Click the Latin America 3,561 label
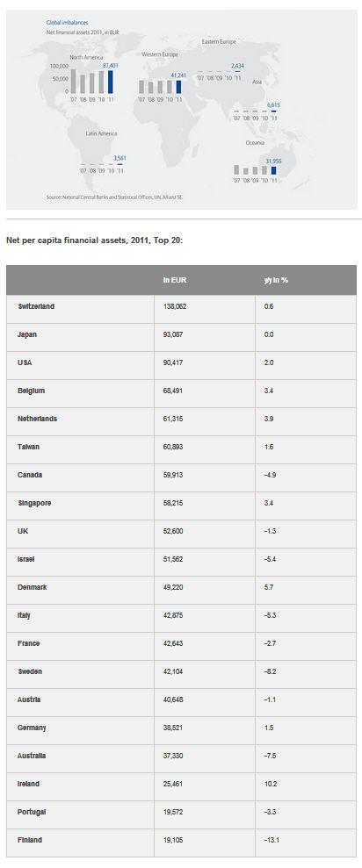 119,158
